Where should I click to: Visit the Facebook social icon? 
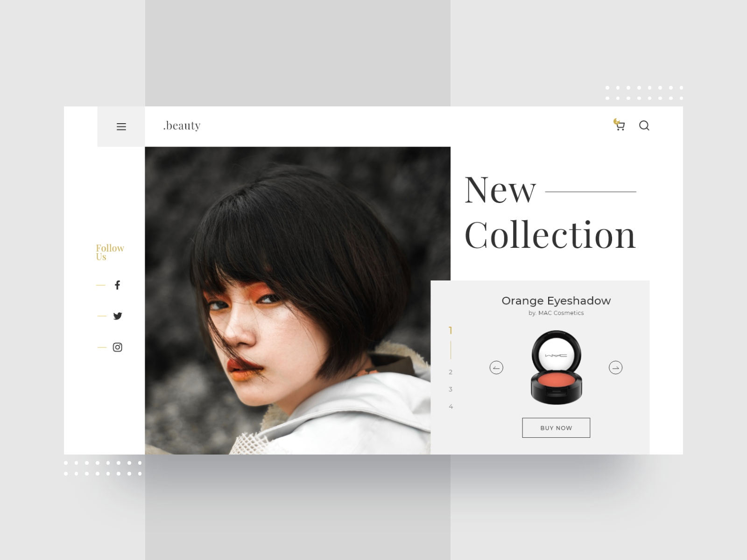tap(118, 285)
